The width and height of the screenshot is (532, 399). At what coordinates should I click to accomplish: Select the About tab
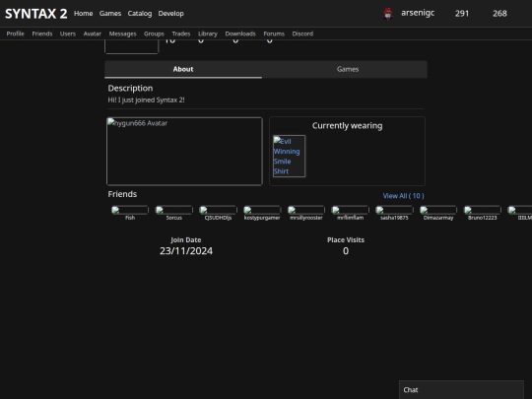[183, 69]
